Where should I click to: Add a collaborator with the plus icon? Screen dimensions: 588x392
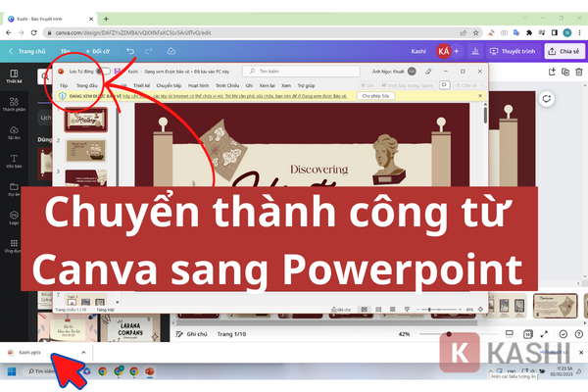457,51
